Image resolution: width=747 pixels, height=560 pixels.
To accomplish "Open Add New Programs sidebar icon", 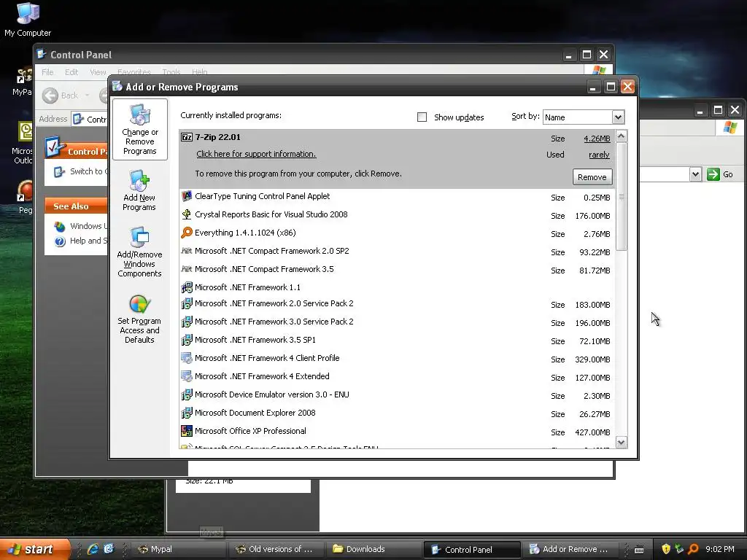I will [x=139, y=190].
